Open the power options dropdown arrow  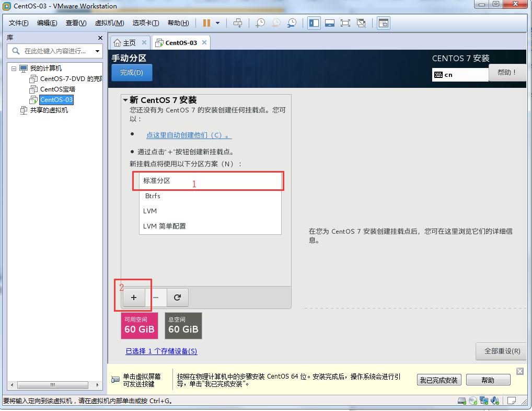pyautogui.click(x=218, y=23)
